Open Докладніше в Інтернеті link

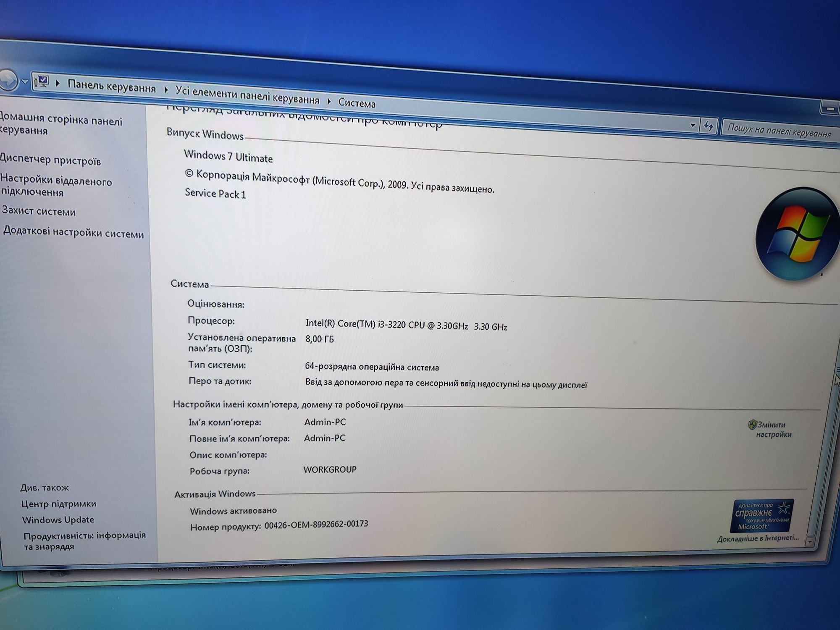click(x=758, y=538)
